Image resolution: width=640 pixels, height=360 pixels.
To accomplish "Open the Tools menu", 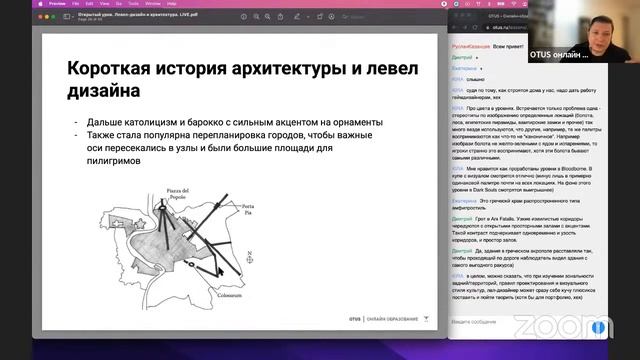I will 133,4.
